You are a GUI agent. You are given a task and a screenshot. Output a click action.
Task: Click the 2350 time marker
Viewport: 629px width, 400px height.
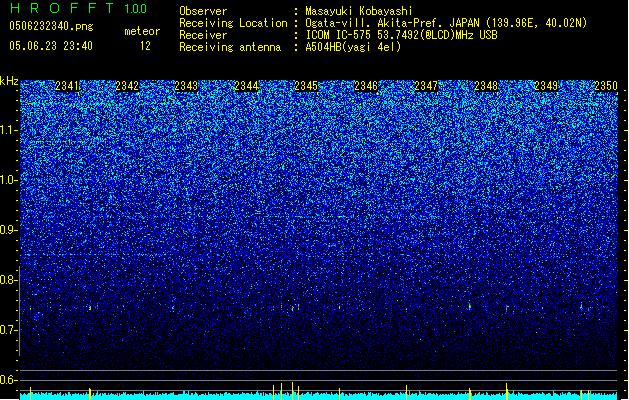606,86
